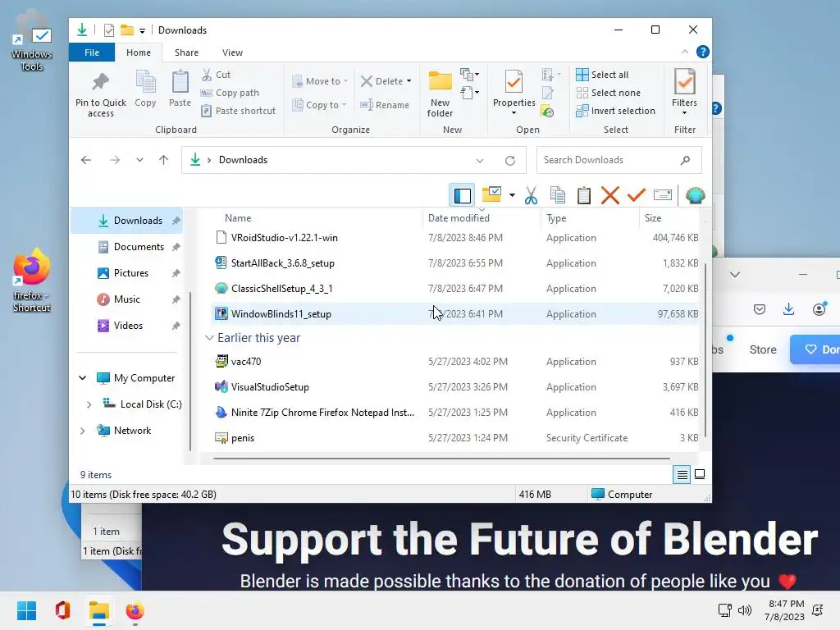Image resolution: width=840 pixels, height=630 pixels.
Task: Unpin Downloads from Quick access
Action: [x=176, y=221]
